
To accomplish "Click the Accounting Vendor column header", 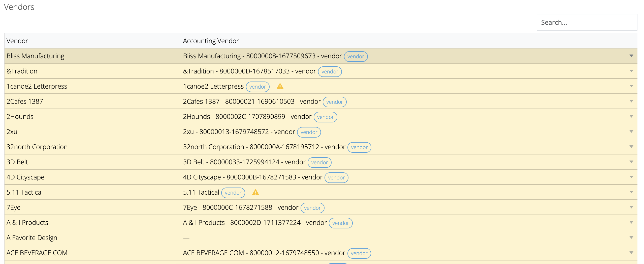I will coord(409,41).
